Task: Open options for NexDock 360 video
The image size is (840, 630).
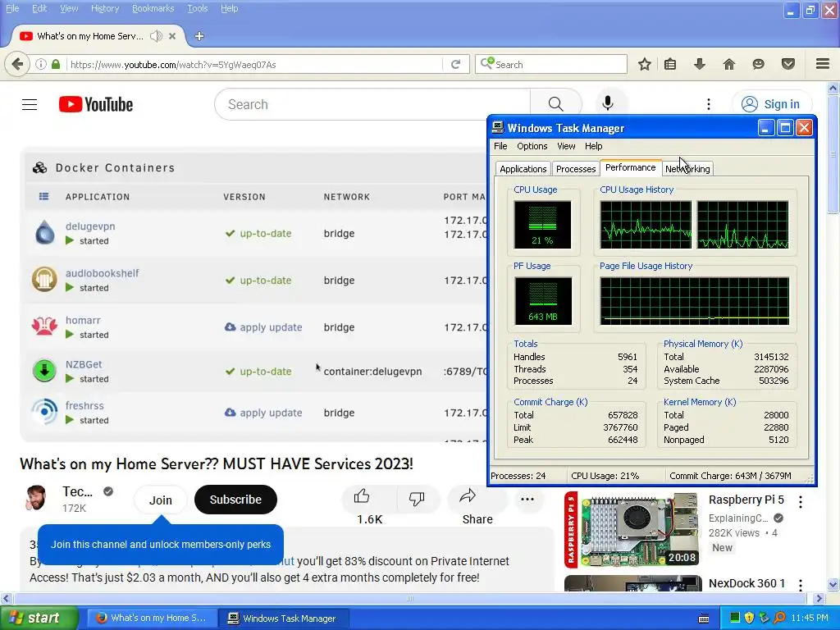Action: [801, 584]
